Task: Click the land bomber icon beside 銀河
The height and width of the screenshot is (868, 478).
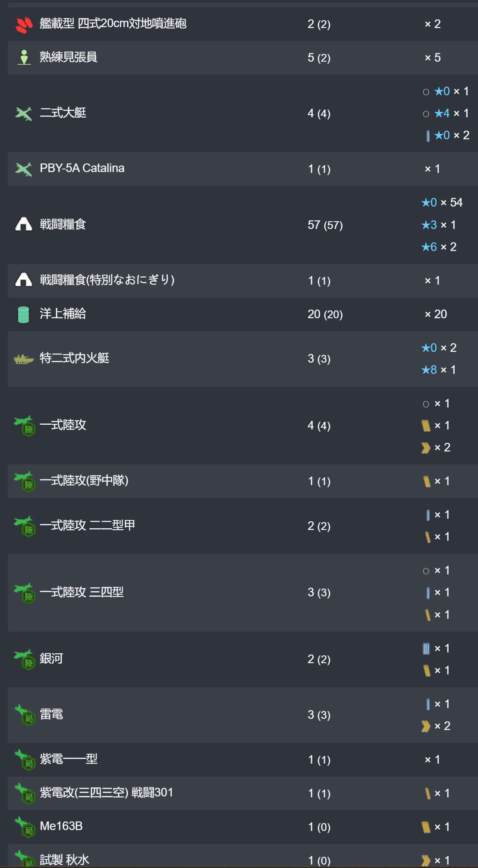Action: point(25,660)
